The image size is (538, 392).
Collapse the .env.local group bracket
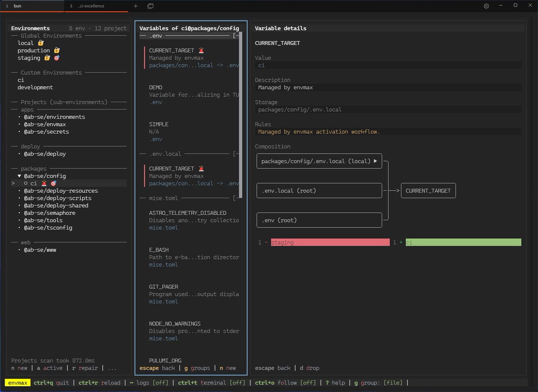pos(235,154)
